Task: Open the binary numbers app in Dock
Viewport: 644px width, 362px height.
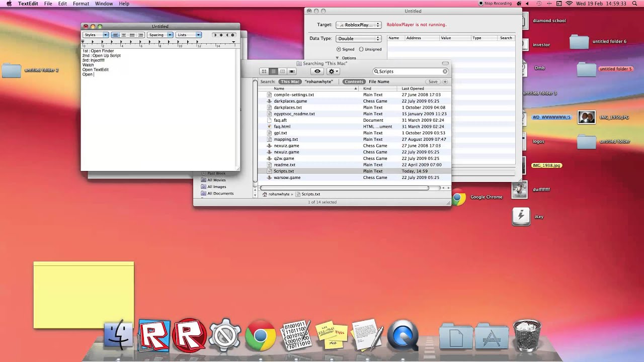Action: (296, 335)
